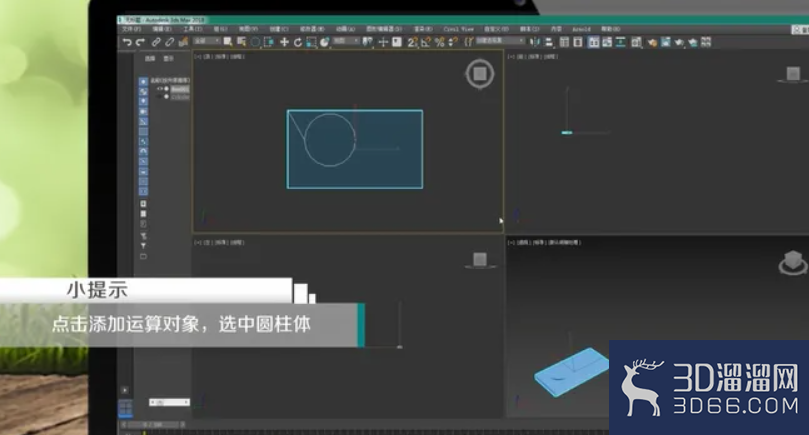Toggle topmost Scene Explorer display filter
Viewport: 809px width, 435px height.
(x=143, y=82)
